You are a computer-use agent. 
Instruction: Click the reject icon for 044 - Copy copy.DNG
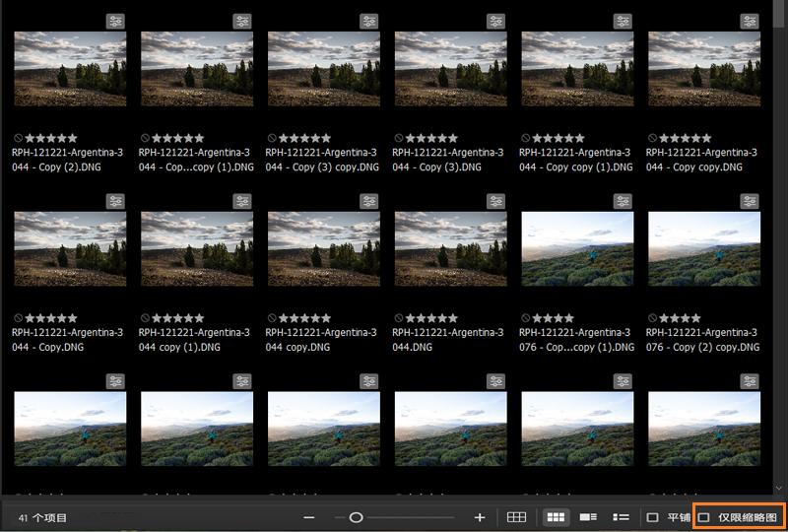(652, 138)
